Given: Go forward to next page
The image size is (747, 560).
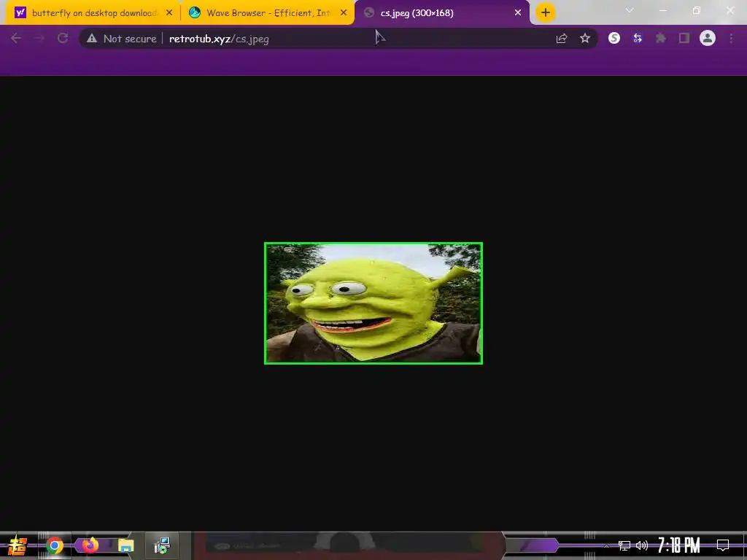Looking at the screenshot, I should coord(39,39).
